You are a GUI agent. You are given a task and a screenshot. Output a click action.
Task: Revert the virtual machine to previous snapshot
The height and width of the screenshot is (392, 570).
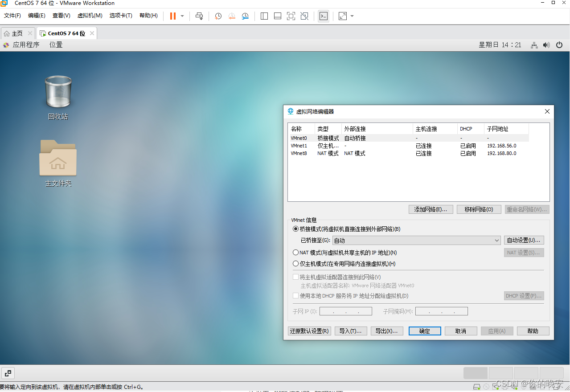pos(232,16)
